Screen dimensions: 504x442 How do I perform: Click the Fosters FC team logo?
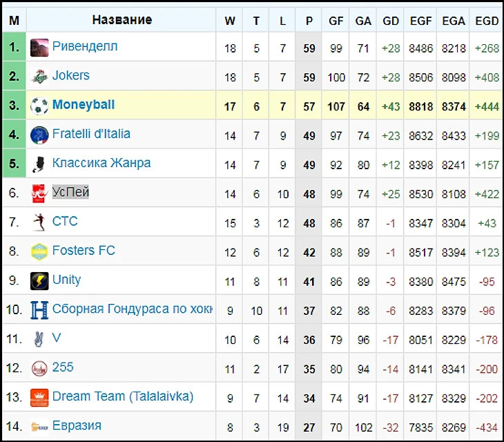click(x=39, y=251)
